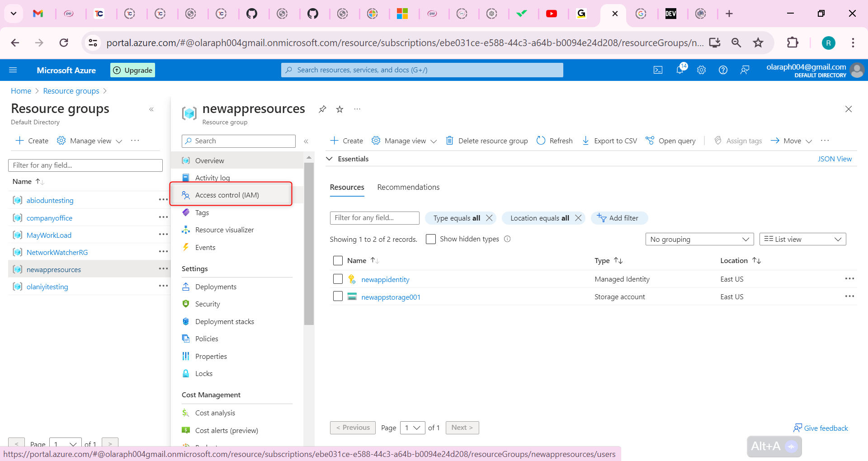Click the Add filter button

[619, 218]
